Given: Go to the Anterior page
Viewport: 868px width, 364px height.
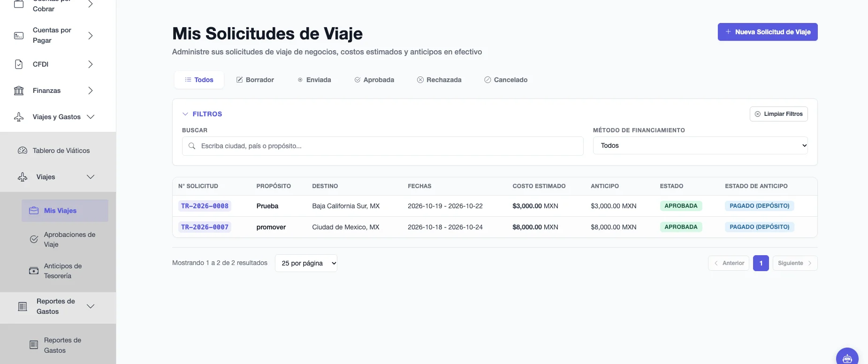Looking at the screenshot, I should pos(729,263).
